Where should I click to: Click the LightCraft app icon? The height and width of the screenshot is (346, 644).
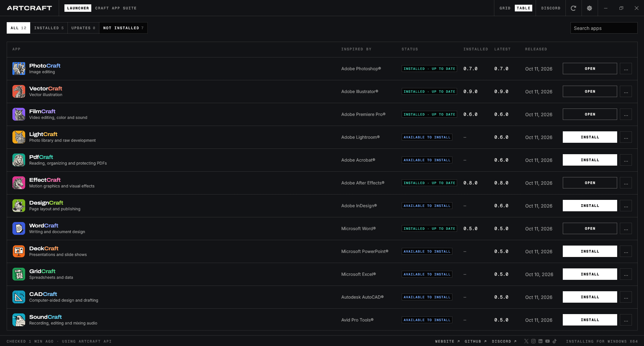coord(19,137)
